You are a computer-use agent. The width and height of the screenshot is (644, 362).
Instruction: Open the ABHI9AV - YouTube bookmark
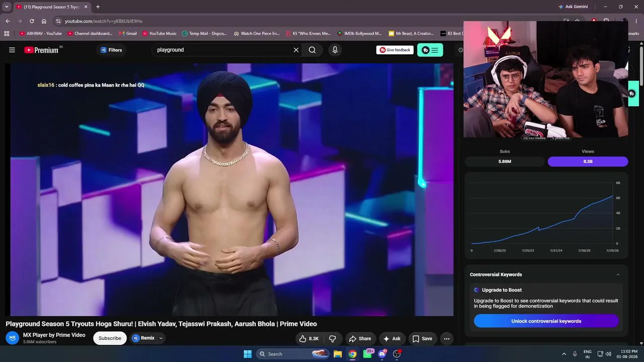pyautogui.click(x=41, y=34)
